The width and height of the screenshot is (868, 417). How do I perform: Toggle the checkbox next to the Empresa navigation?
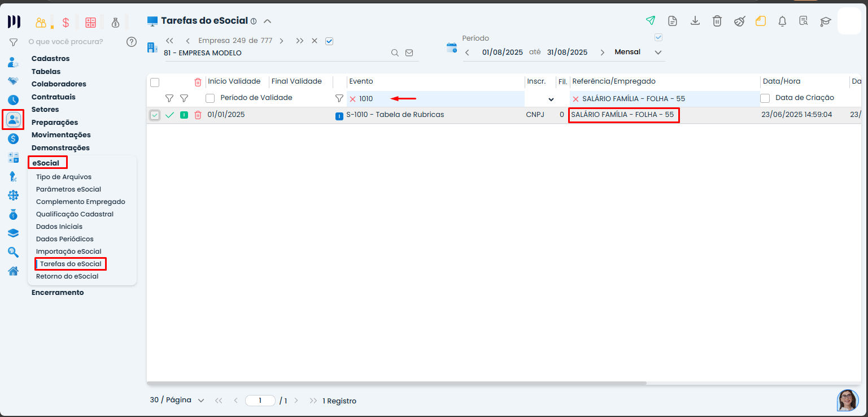(330, 41)
